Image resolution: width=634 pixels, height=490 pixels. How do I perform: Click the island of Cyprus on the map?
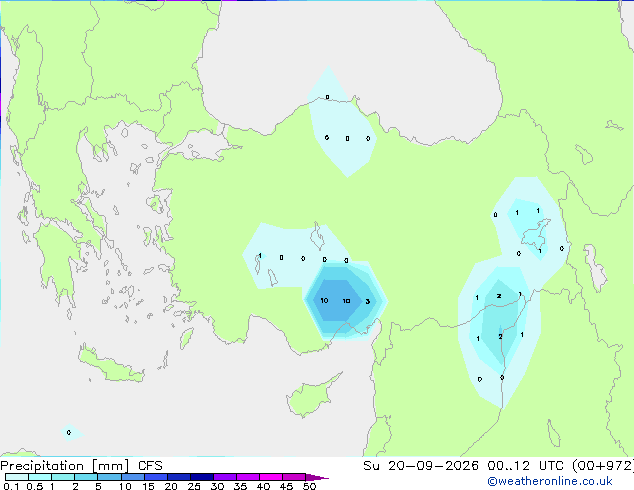(311, 396)
